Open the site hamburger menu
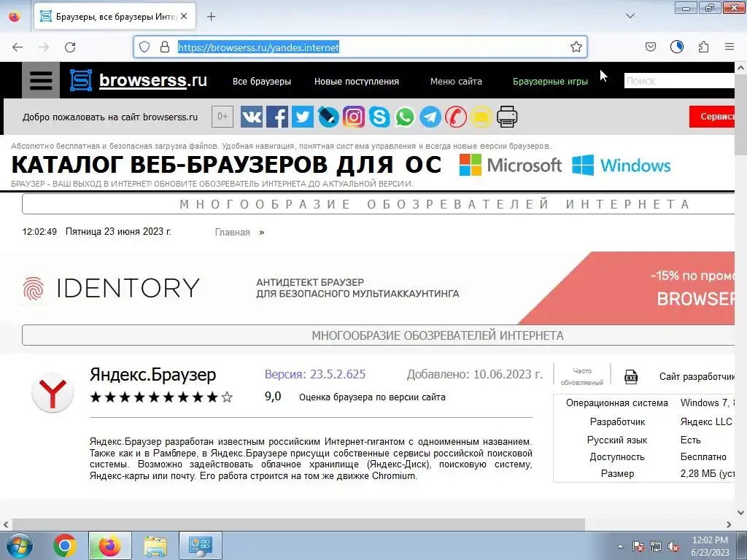 tap(41, 80)
